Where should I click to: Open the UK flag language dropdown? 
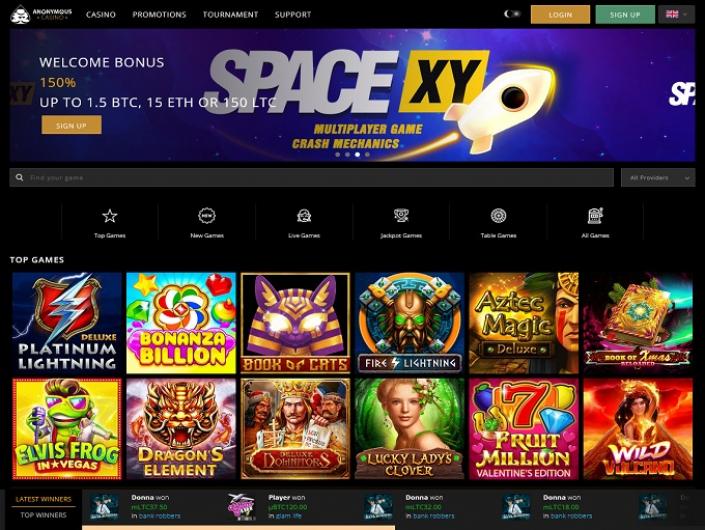pos(677,14)
